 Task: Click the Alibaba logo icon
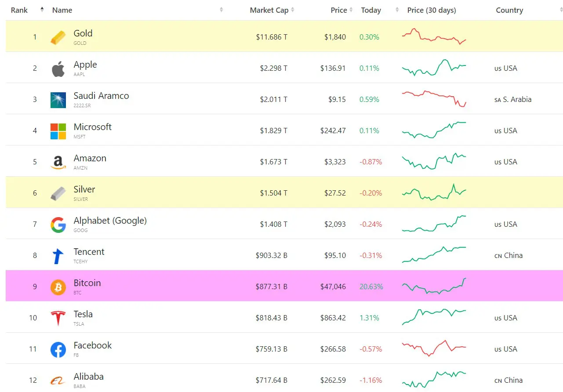[58, 381]
